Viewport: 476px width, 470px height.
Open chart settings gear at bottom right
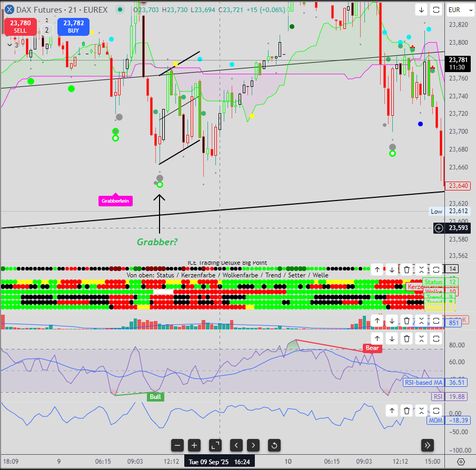point(461,462)
